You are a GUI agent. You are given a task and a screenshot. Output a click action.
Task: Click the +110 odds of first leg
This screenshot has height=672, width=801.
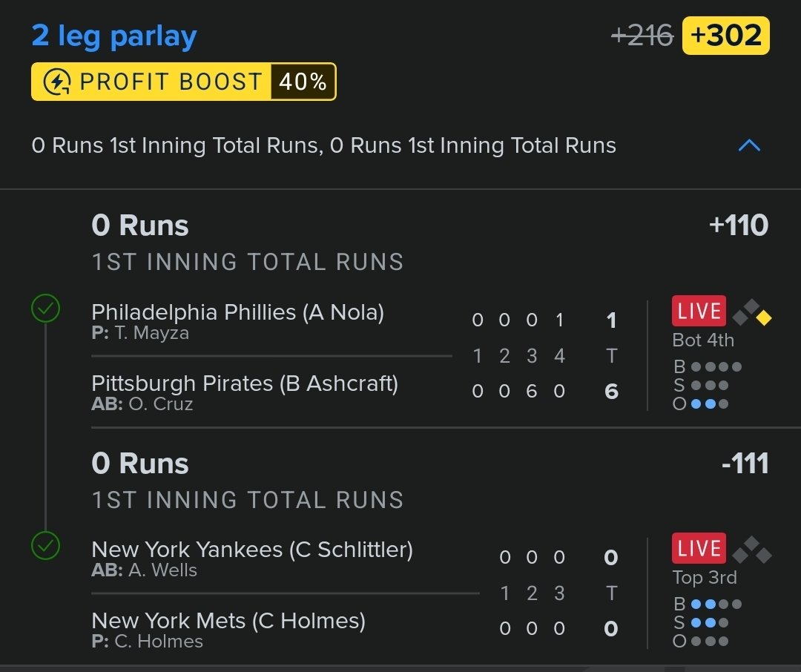(739, 225)
